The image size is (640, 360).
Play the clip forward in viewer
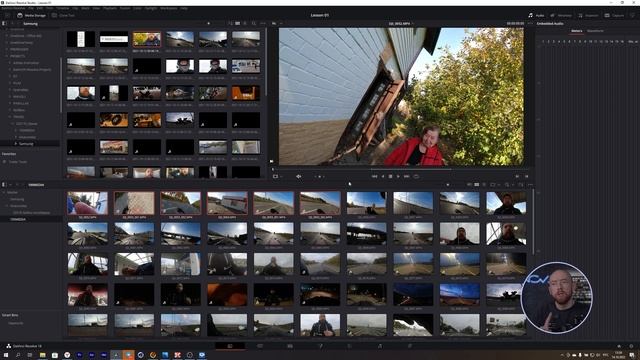click(x=398, y=176)
